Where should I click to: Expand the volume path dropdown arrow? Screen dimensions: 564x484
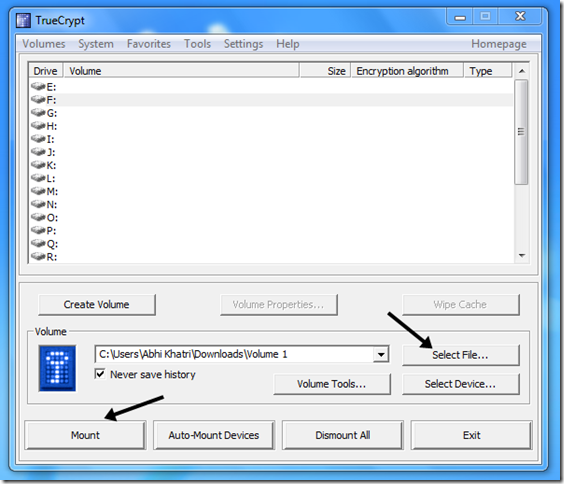[x=381, y=355]
